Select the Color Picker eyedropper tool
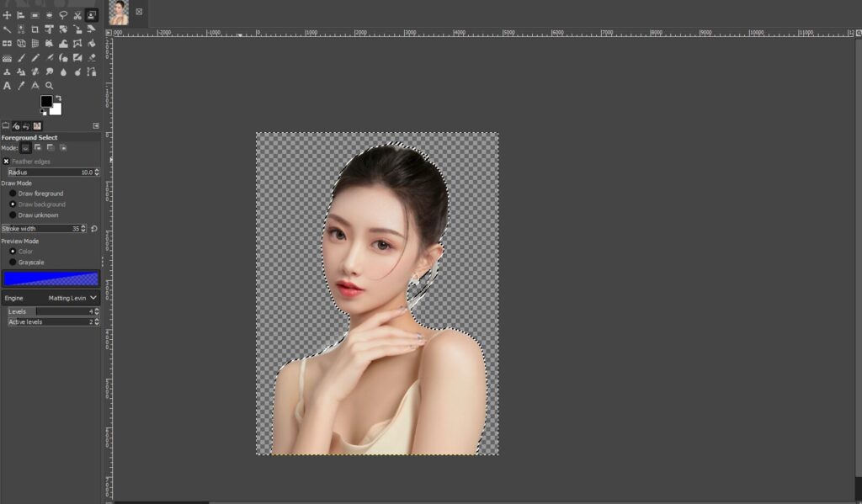Image resolution: width=862 pixels, height=504 pixels. (x=21, y=86)
